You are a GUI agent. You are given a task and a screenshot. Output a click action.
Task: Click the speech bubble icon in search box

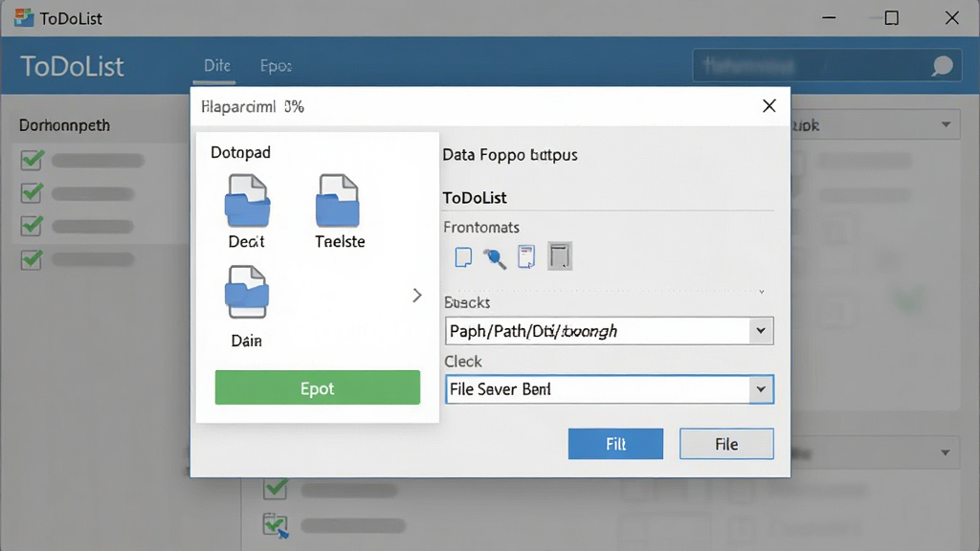pyautogui.click(x=942, y=66)
